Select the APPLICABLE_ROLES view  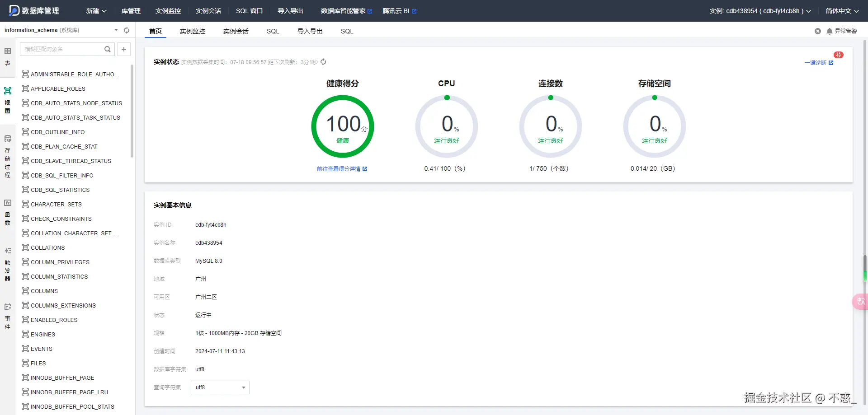pos(58,89)
